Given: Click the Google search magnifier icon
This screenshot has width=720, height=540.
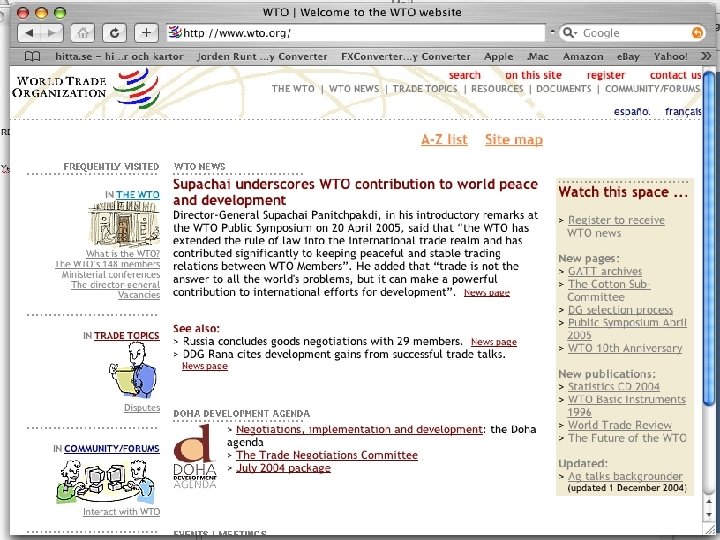Looking at the screenshot, I should click(x=569, y=33).
